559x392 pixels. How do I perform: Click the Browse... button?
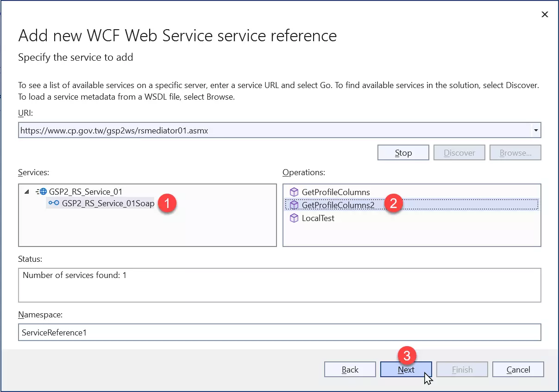pos(515,153)
